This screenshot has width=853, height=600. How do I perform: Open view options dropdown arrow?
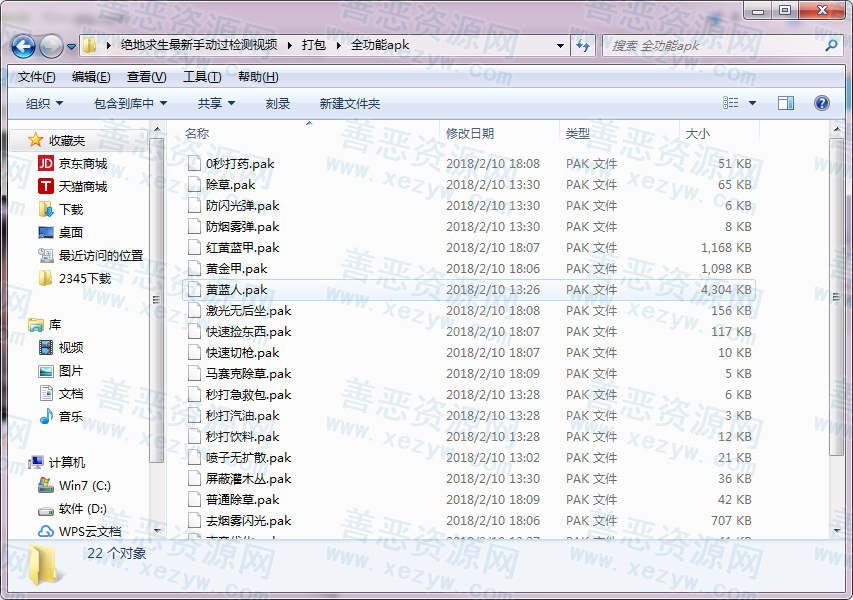pos(752,103)
